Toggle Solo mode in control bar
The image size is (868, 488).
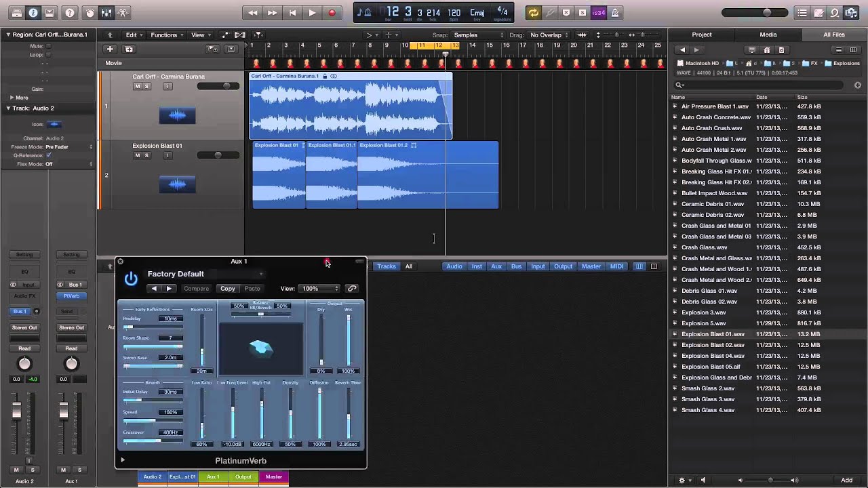pos(583,13)
